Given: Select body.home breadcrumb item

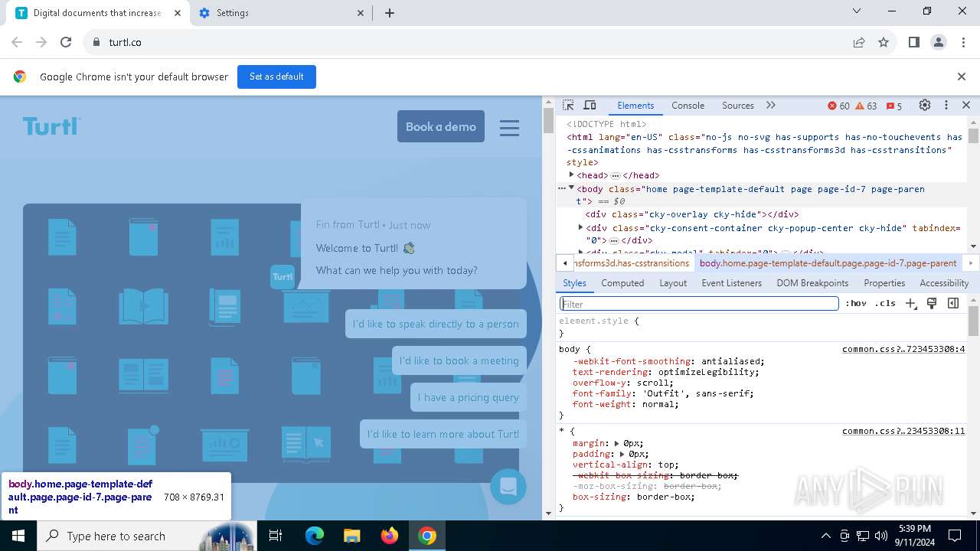Looking at the screenshot, I should (x=828, y=263).
